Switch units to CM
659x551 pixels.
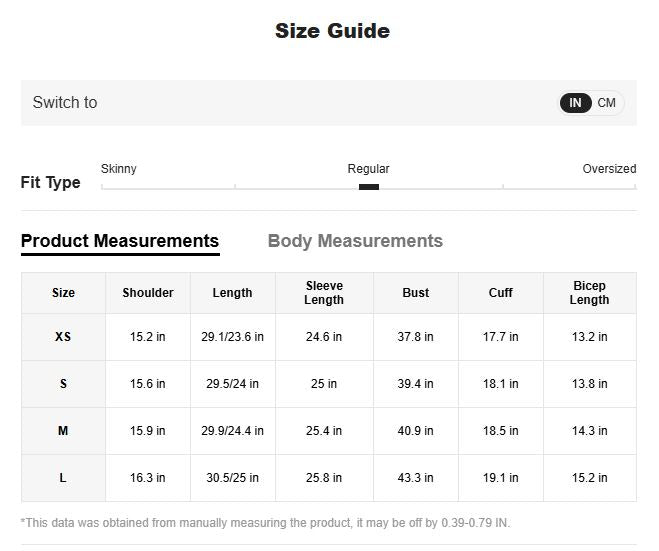click(x=607, y=103)
